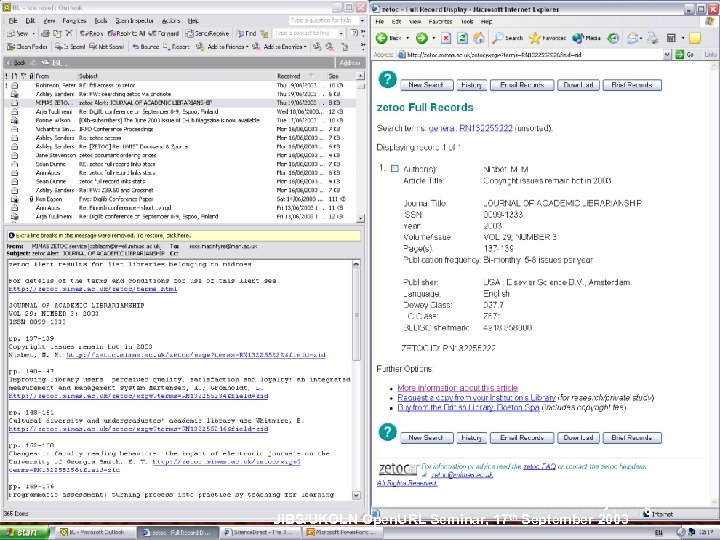Click the Not Spam button
This screenshot has height=540, width=720.
[x=106, y=46]
